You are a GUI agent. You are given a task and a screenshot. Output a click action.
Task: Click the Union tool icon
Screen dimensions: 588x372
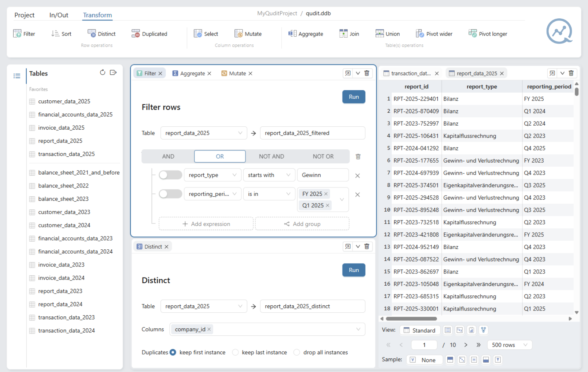pos(380,34)
